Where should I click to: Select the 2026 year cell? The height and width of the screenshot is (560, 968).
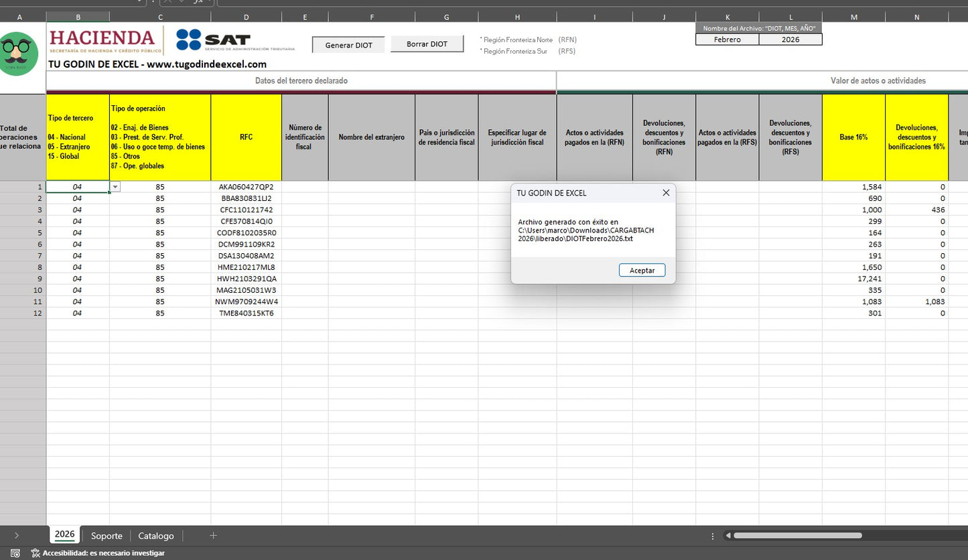[790, 40]
